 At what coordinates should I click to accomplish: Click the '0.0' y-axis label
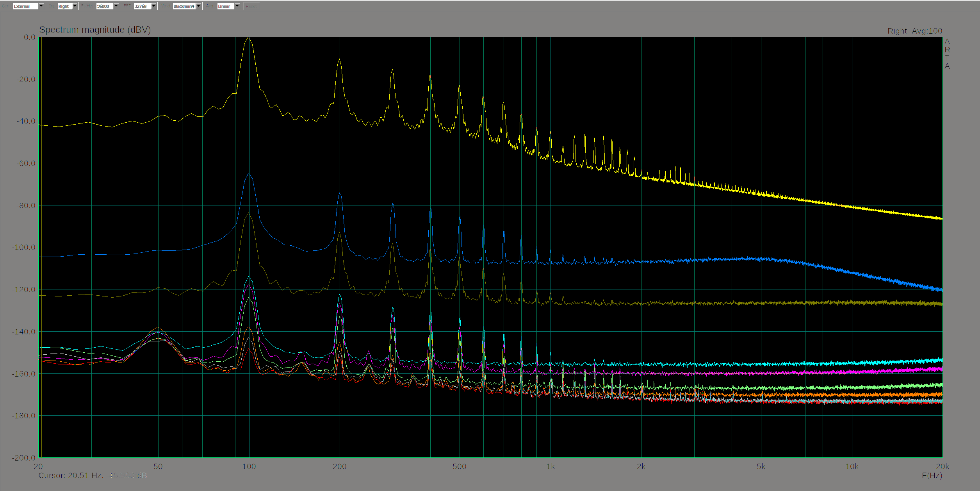29,37
